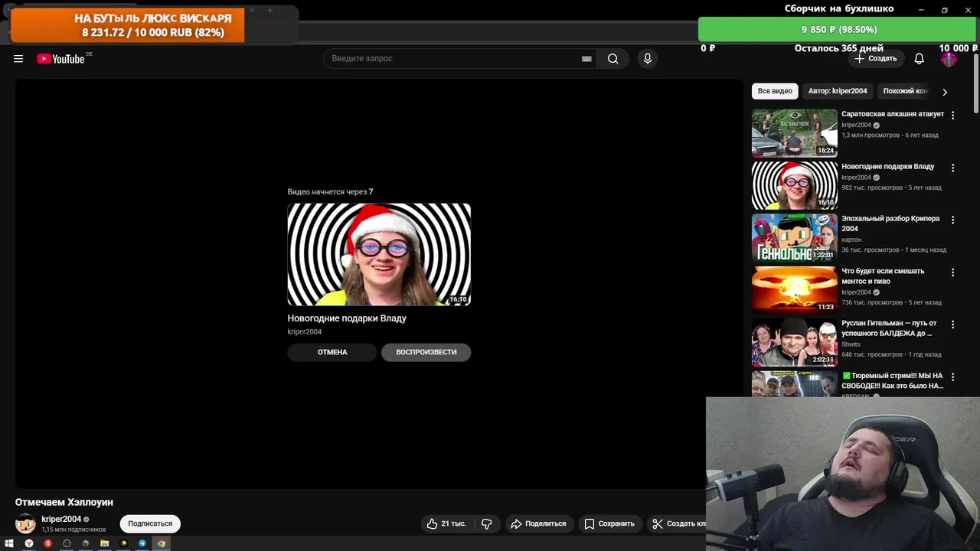Open channel 'Stvets' under Руслан Гительман video
Image resolution: width=980 pixels, height=551 pixels.
click(851, 344)
